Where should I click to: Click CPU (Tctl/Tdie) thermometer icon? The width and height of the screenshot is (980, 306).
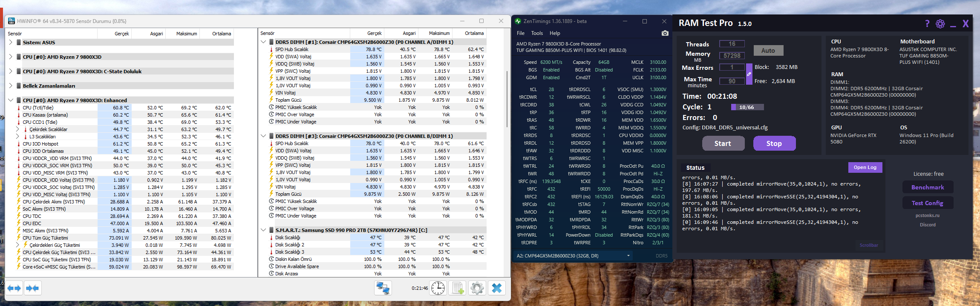coord(19,108)
